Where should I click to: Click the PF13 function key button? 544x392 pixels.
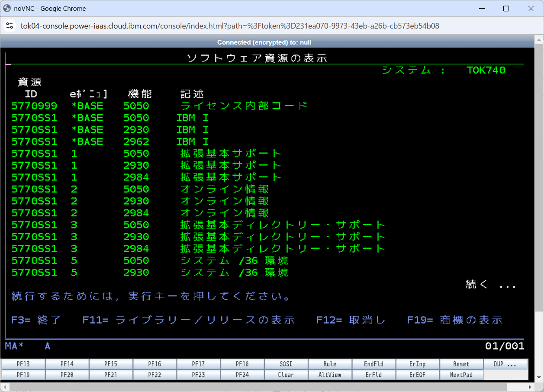[23, 364]
